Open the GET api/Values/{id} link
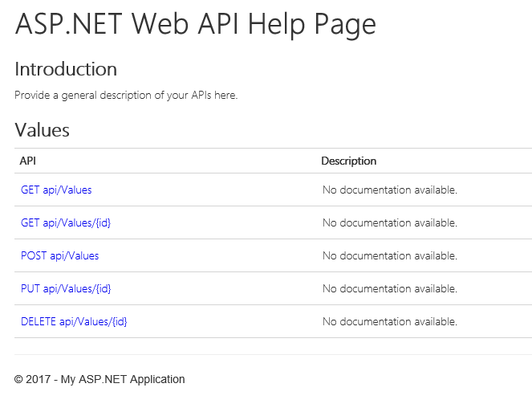The image size is (532, 408). 66,222
